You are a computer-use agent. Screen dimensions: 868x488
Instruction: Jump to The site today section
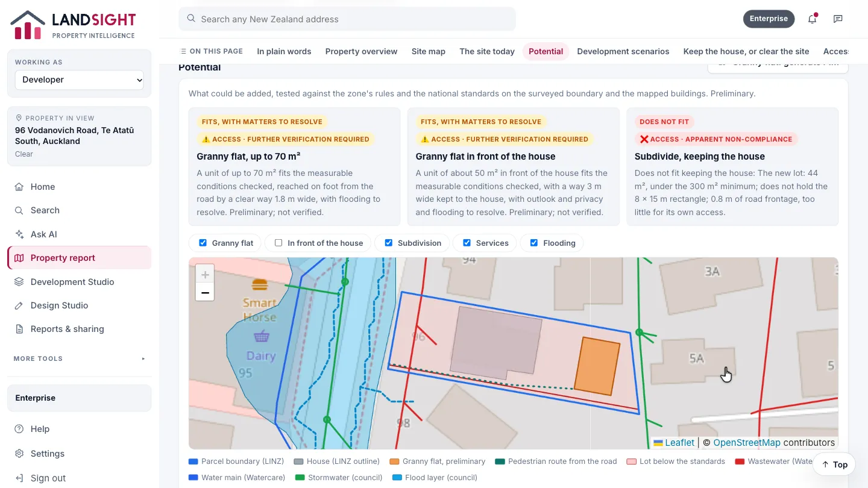(x=487, y=51)
